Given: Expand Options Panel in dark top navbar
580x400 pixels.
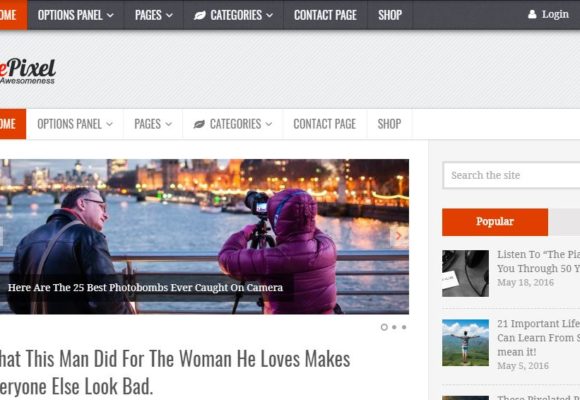Looking at the screenshot, I should pos(75,15).
